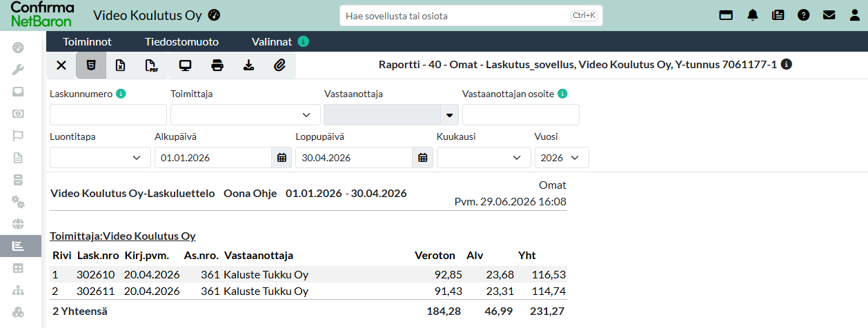
Task: Click Kaluste Tukku Oy in row 2
Action: pos(266,291)
